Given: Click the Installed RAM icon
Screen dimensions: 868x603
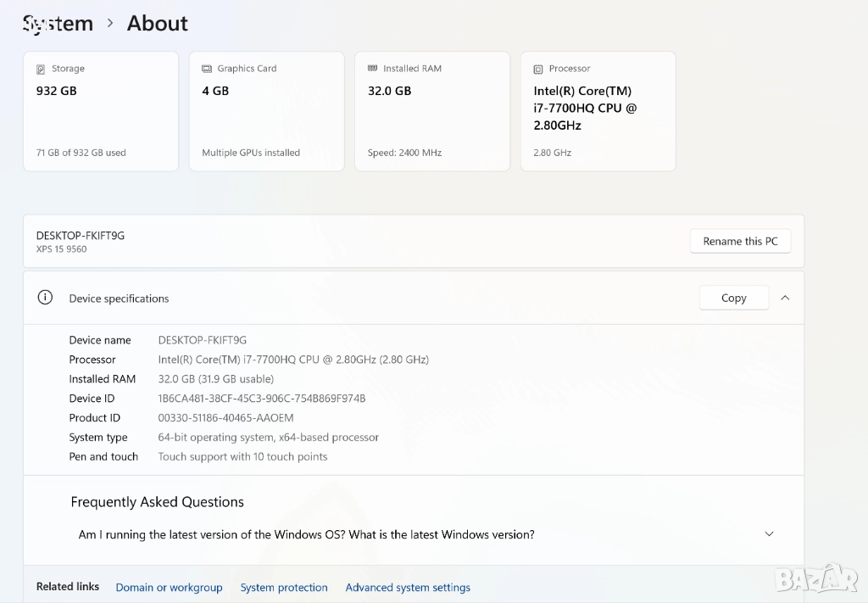Looking at the screenshot, I should tap(372, 69).
